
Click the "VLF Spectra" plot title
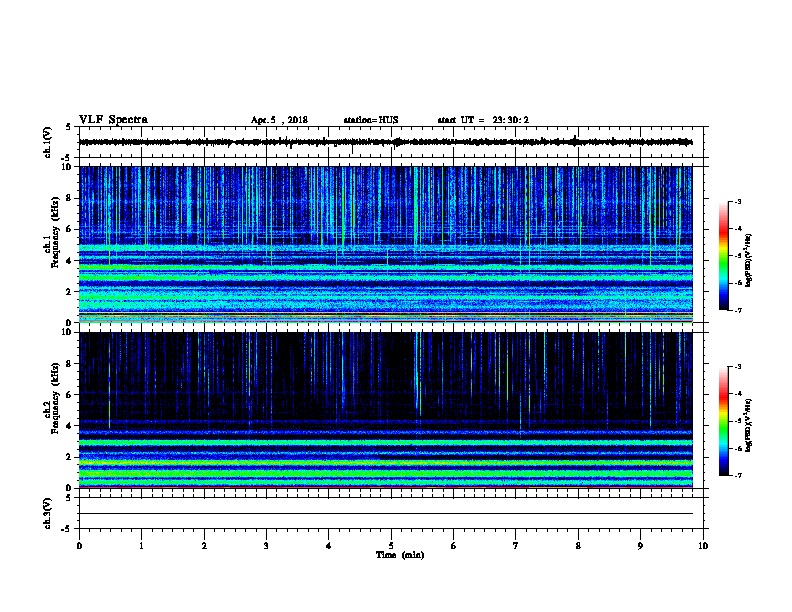(x=113, y=120)
